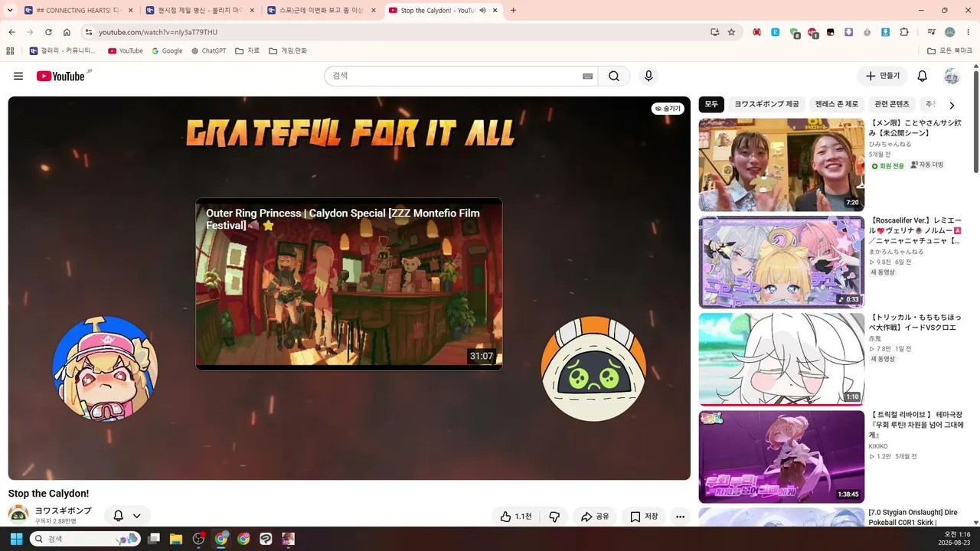The height and width of the screenshot is (551, 980).
Task: Click the Windows taskbar search box
Action: (85, 539)
